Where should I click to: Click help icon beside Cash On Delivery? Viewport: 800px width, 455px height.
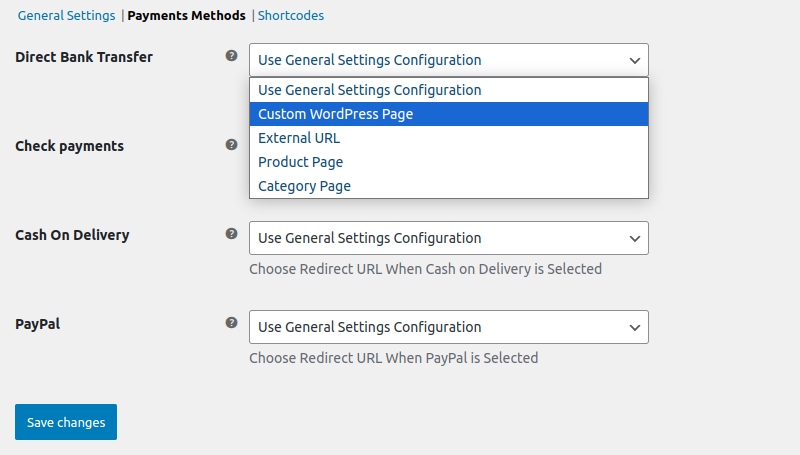point(232,233)
